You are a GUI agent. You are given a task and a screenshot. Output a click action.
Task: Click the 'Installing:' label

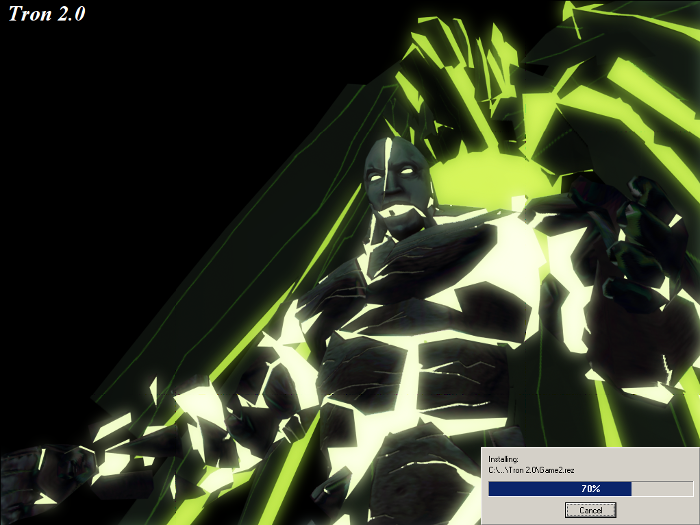click(503, 459)
